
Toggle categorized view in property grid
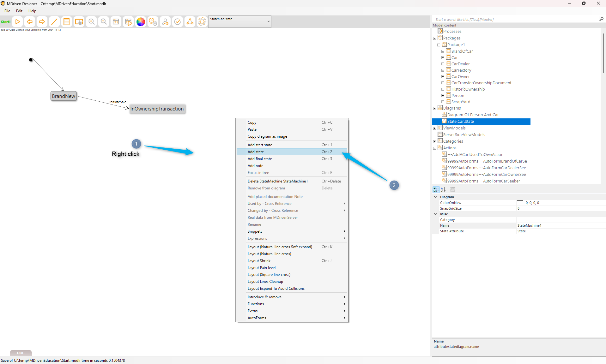pos(436,190)
